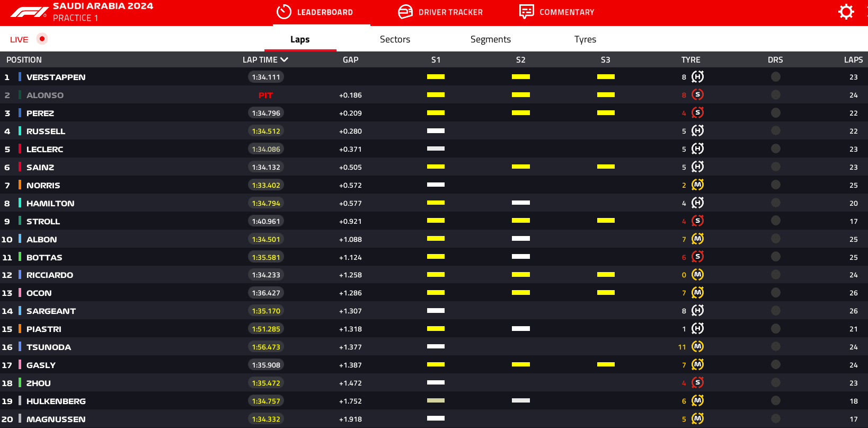Click Ocon's medium tyre icon
Image resolution: width=868 pixels, height=428 pixels.
[x=697, y=293]
